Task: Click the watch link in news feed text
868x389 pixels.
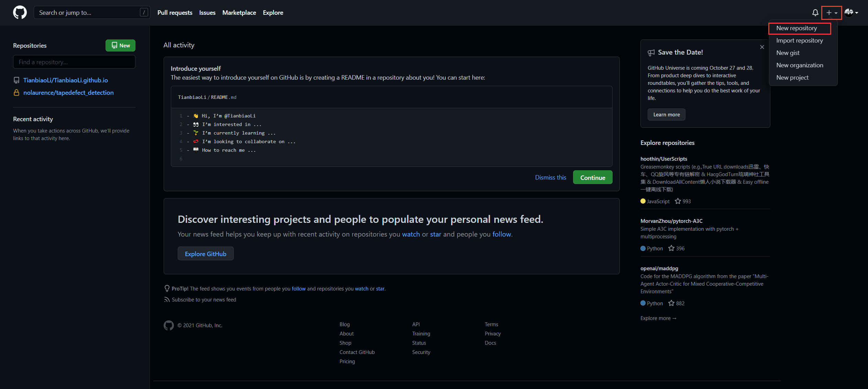Action: 411,234
